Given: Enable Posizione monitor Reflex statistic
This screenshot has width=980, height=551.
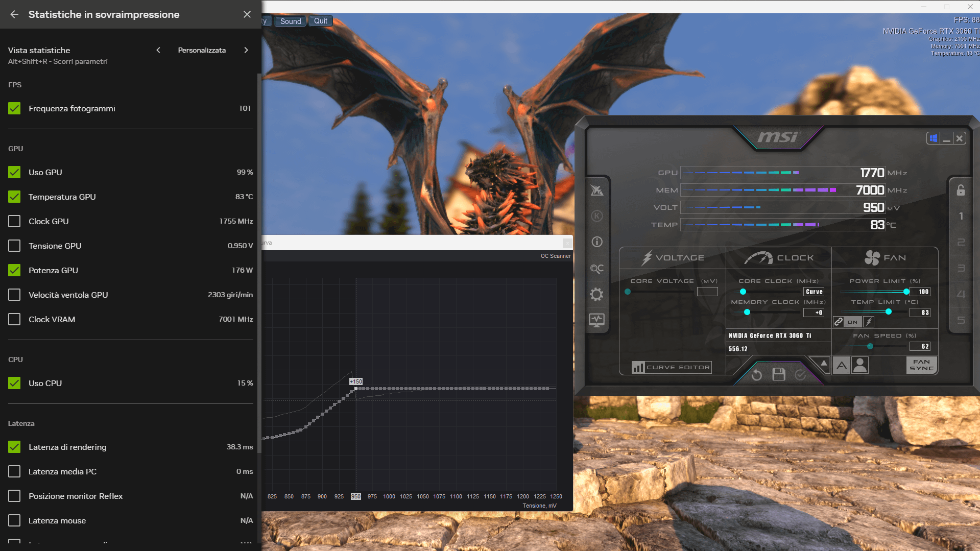Looking at the screenshot, I should 14,496.
